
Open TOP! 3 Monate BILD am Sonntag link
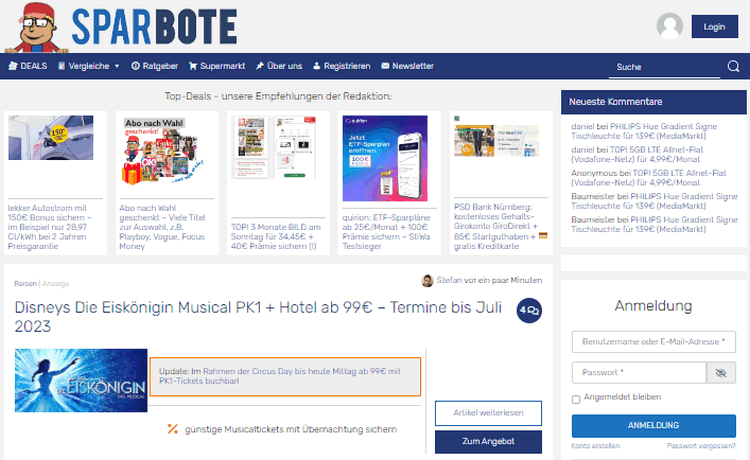click(276, 237)
